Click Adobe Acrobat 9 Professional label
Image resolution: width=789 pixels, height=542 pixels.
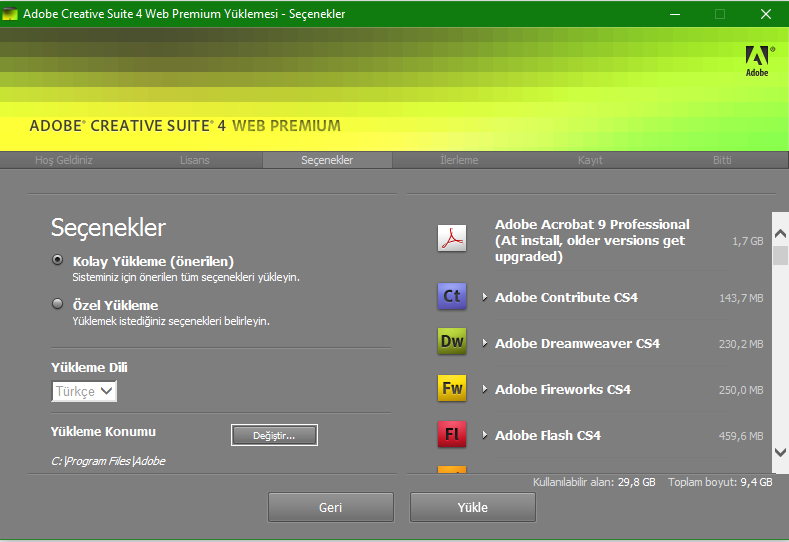click(592, 241)
